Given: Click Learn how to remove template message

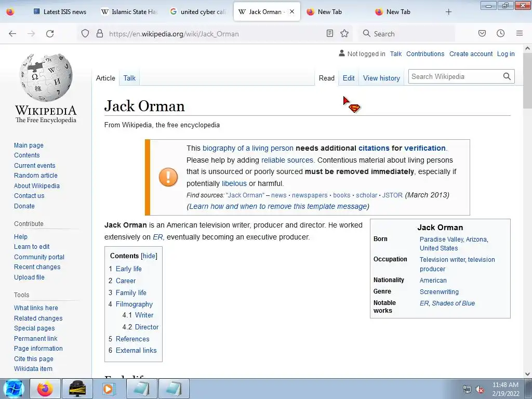Looking at the screenshot, I should [x=278, y=206].
